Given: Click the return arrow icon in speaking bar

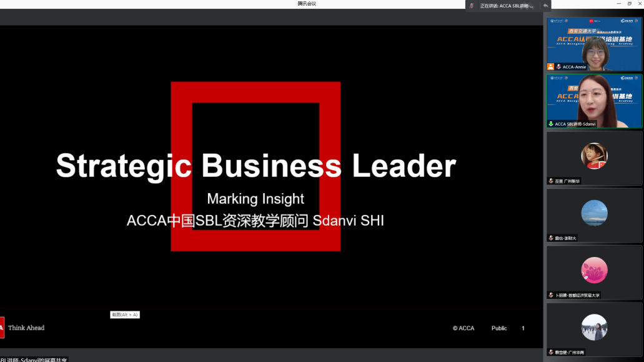Looking at the screenshot, I should [545, 6].
